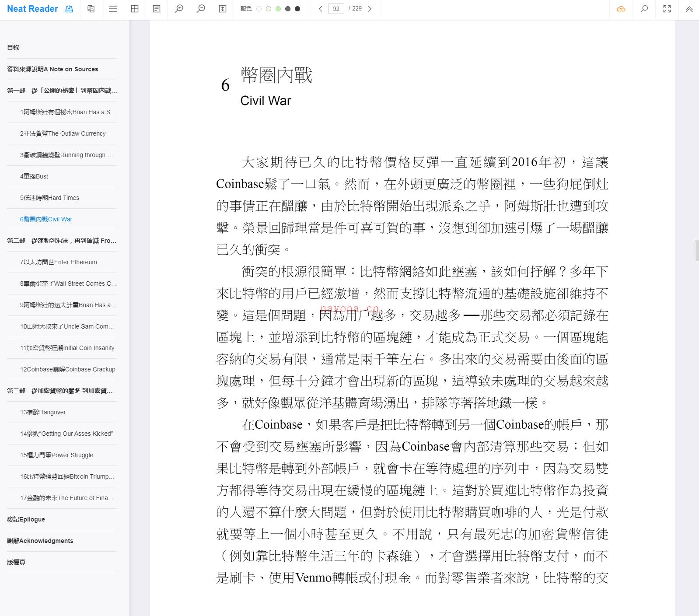Open chapter 14 Getting Our Asses Kicked

click(62, 434)
